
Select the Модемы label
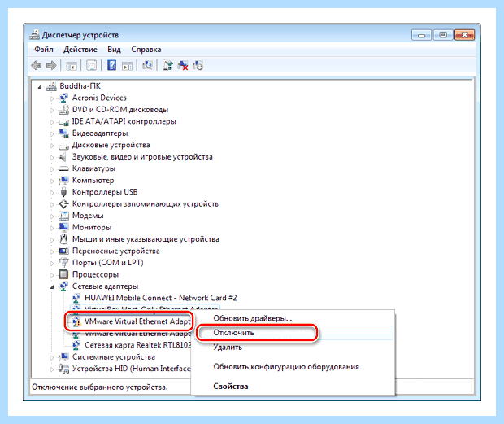click(x=88, y=216)
